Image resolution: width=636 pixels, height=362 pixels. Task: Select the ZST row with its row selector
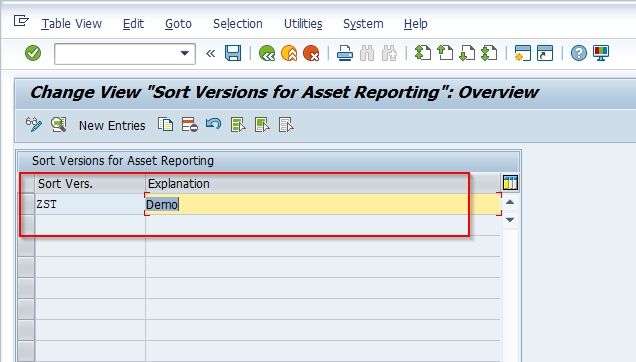27,204
